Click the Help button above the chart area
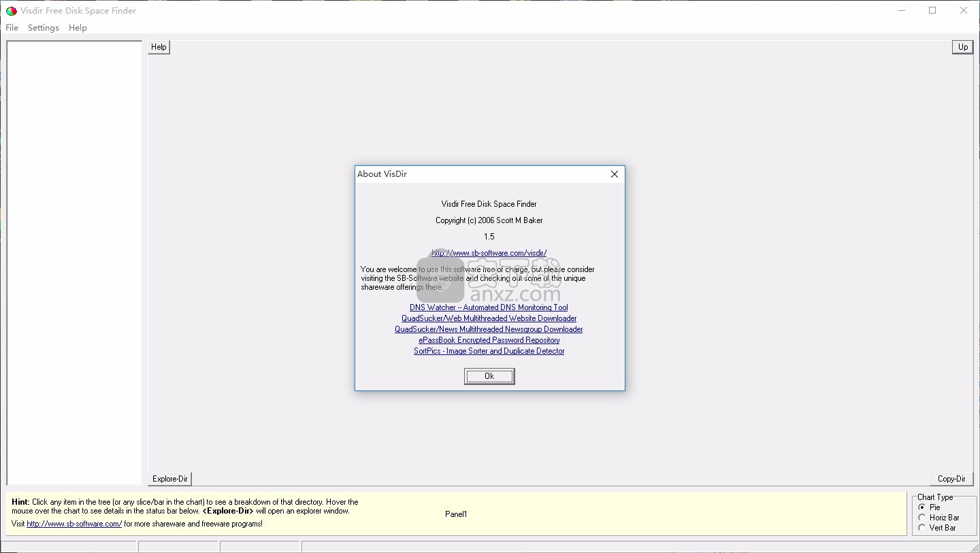The image size is (980, 553). (159, 47)
